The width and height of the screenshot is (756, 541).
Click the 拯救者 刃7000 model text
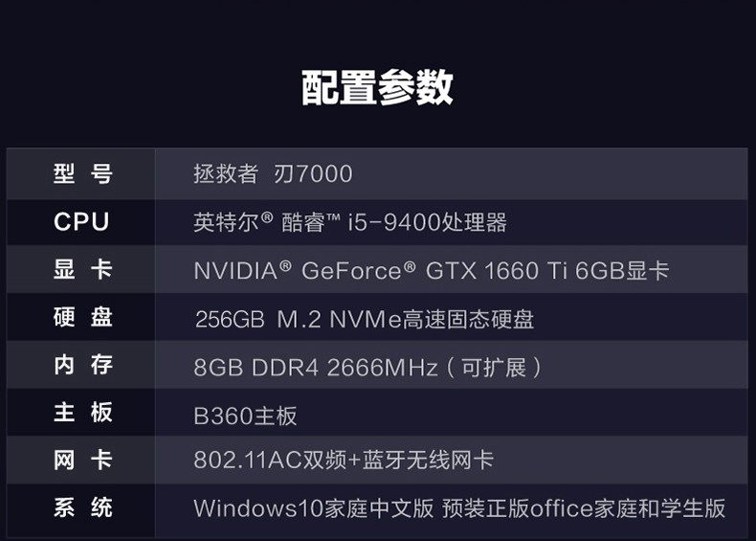click(273, 173)
